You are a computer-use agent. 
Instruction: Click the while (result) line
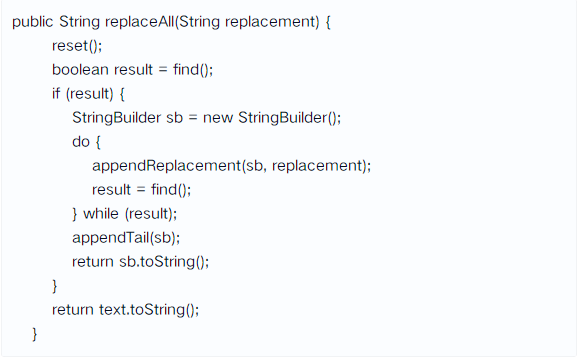125,214
